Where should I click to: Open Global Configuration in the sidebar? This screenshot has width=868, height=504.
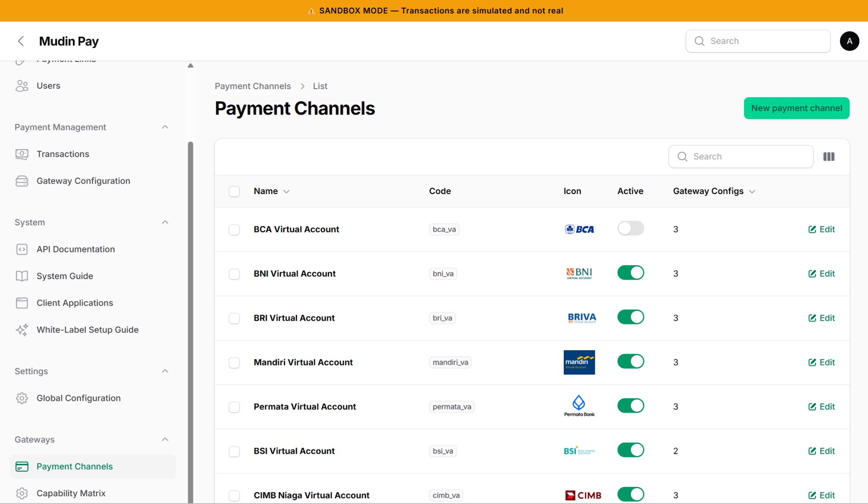tap(93, 398)
